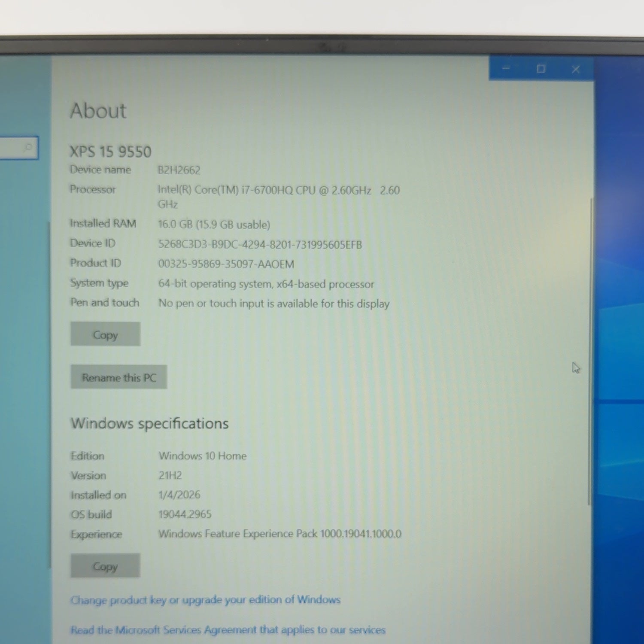This screenshot has height=644, width=644.
Task: Select the 64-bit operating system text
Action: point(266,284)
